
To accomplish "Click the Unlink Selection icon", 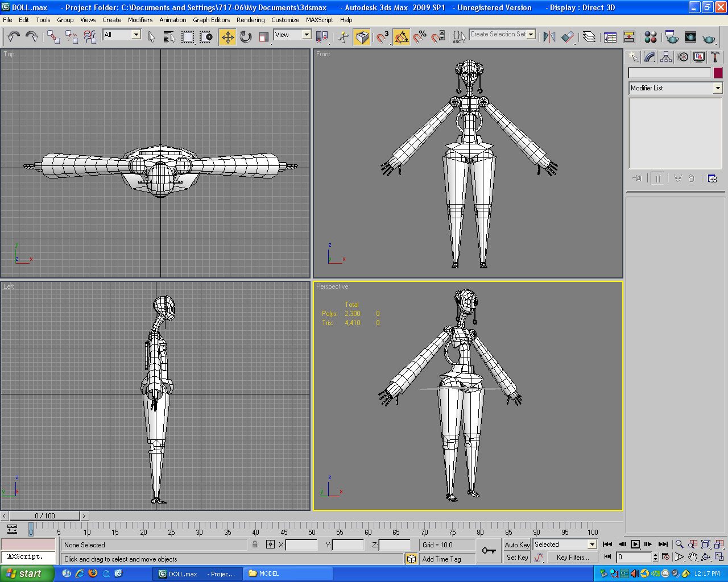I will point(72,37).
